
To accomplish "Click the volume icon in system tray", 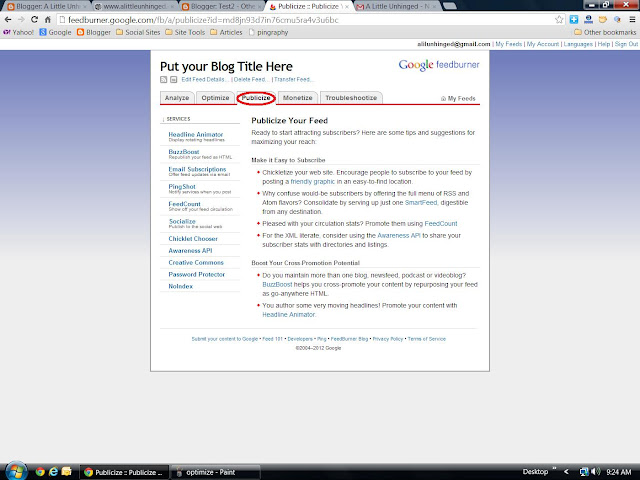I will coord(596,472).
